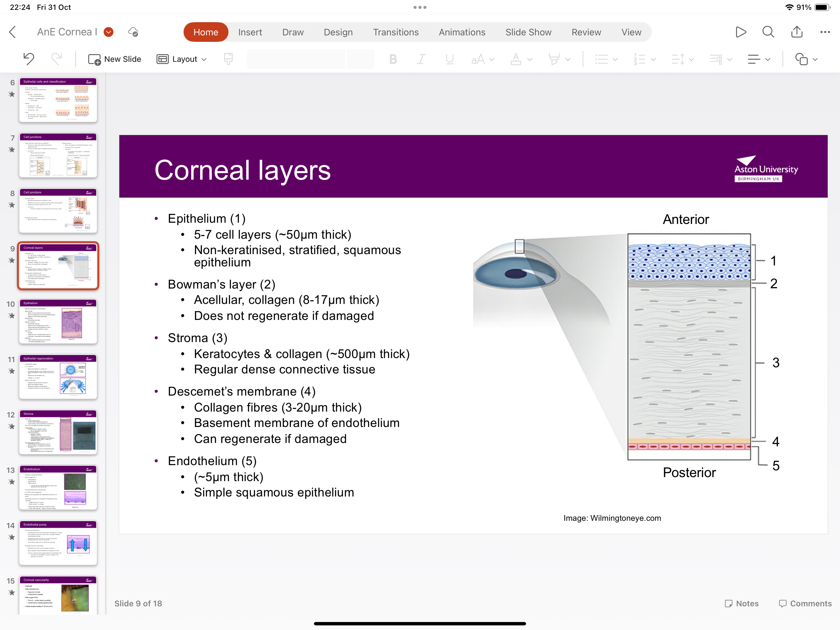840x630 pixels.
Task: Tap the Share upload icon
Action: 797,32
